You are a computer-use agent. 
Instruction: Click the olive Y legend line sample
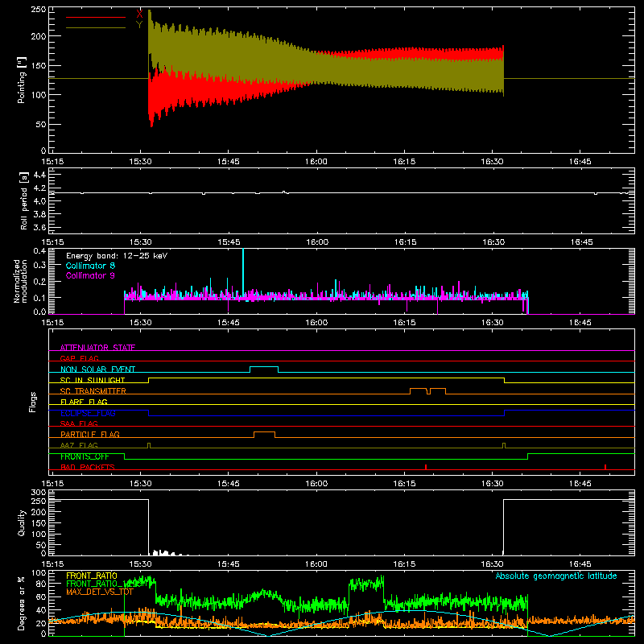coord(96,28)
